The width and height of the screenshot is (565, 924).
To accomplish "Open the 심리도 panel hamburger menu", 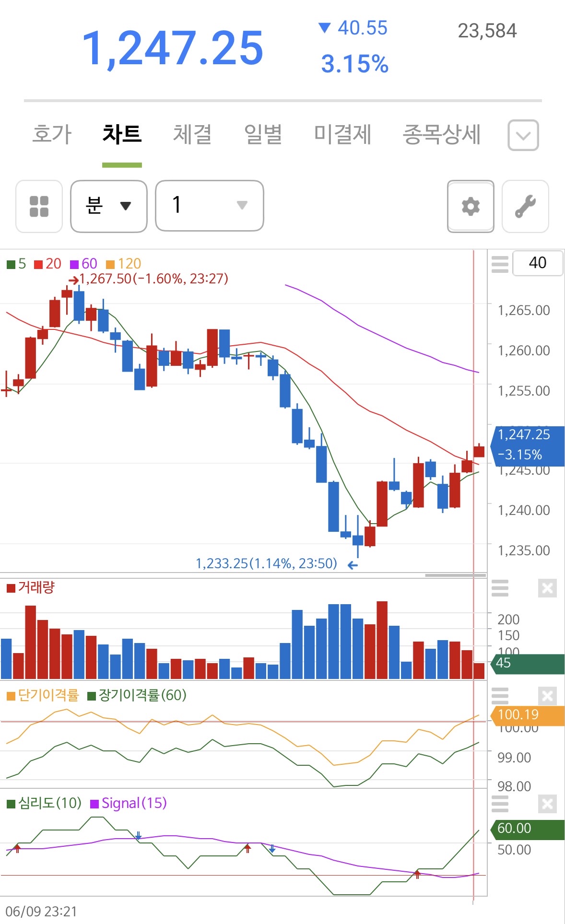I will click(x=500, y=804).
